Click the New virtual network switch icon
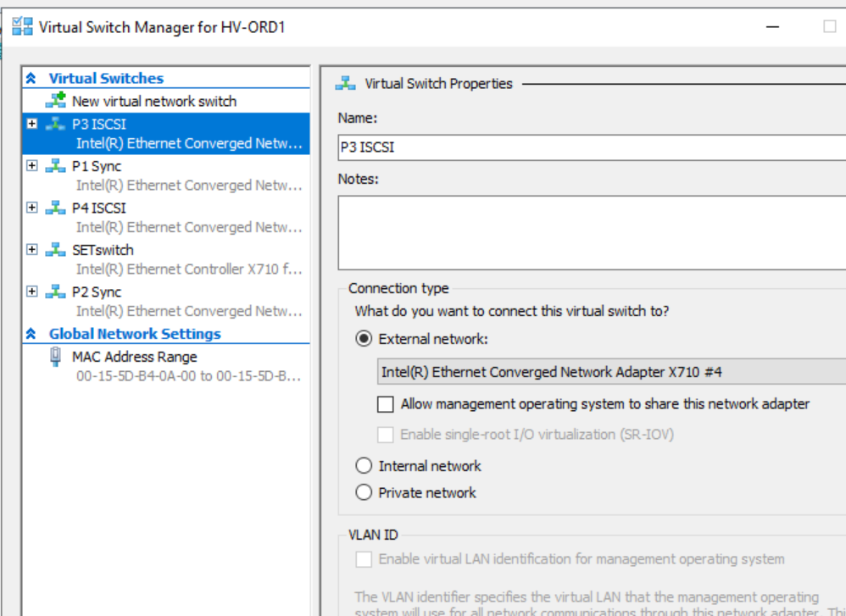 56,100
